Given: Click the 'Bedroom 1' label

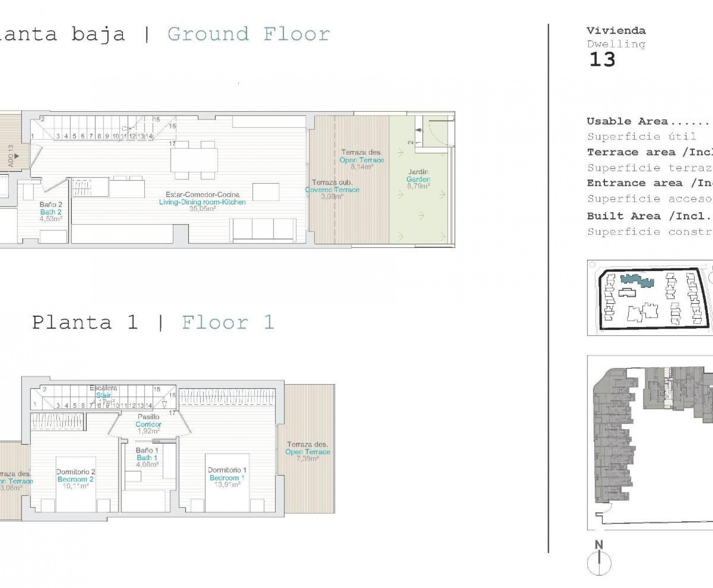Looking at the screenshot, I should click(x=227, y=478).
